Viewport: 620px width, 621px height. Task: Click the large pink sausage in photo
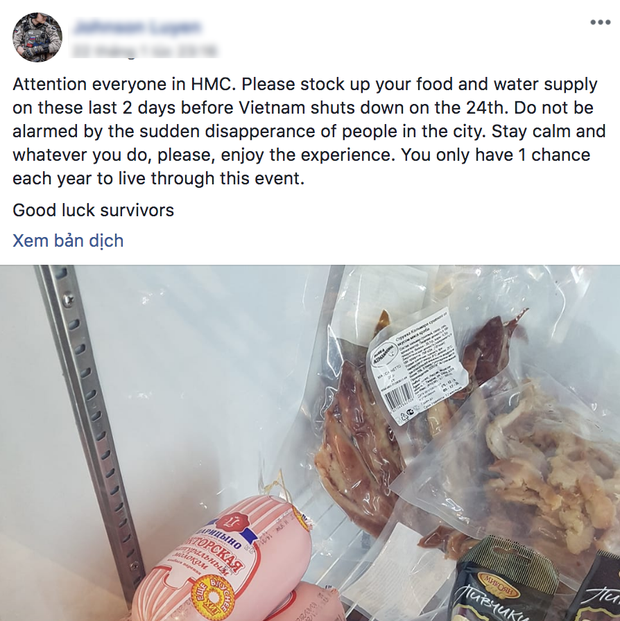[222, 558]
